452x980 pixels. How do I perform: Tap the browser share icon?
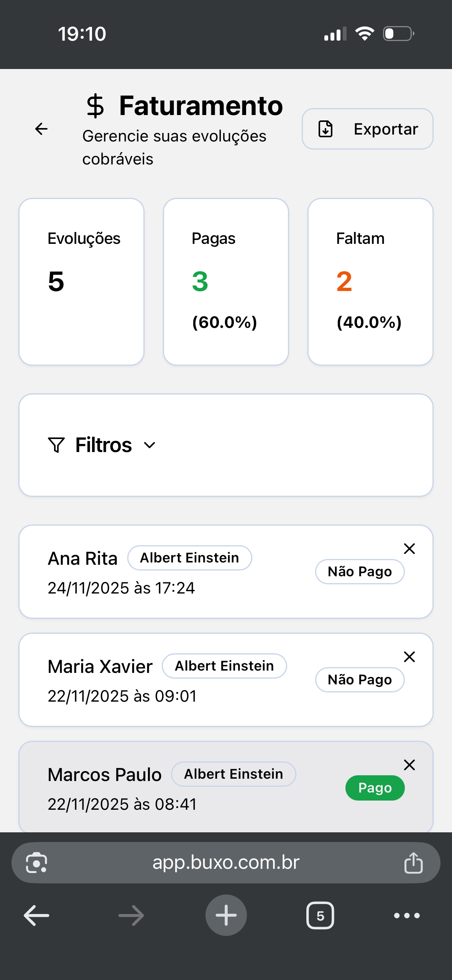point(413,863)
